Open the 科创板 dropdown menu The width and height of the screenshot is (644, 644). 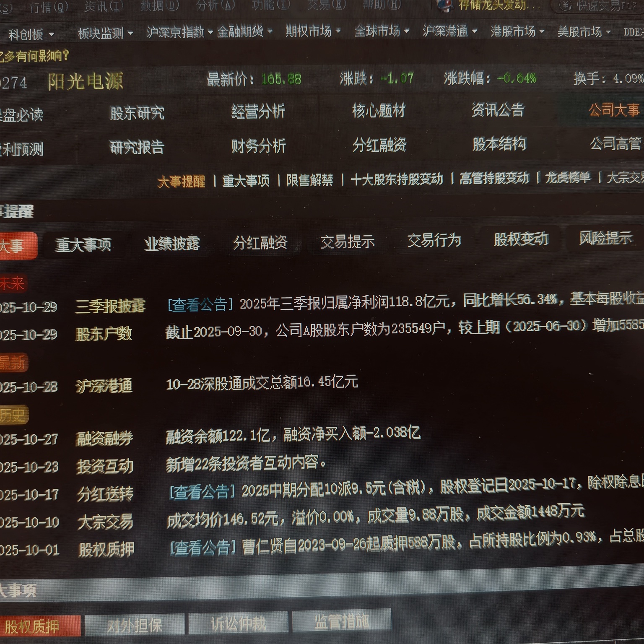click(31, 34)
